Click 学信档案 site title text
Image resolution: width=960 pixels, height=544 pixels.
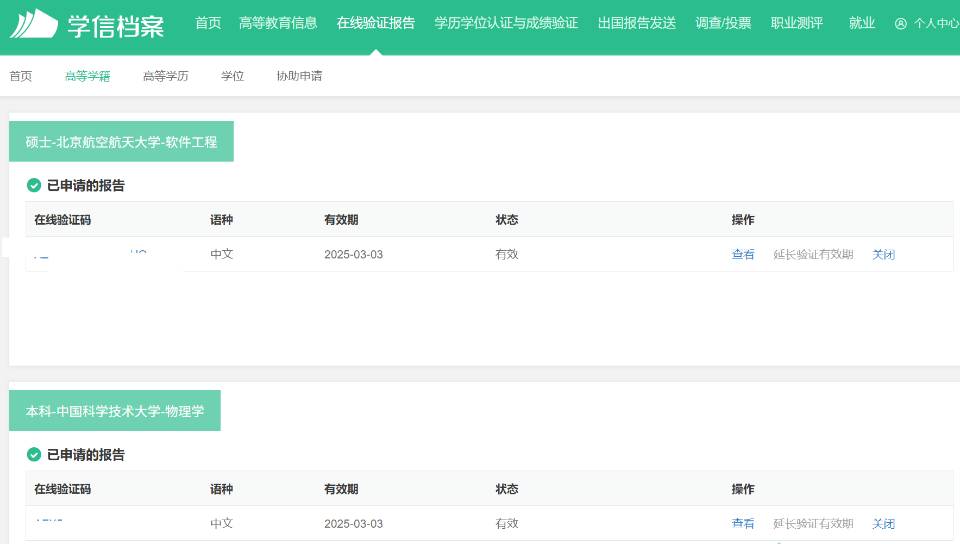pyautogui.click(x=116, y=26)
